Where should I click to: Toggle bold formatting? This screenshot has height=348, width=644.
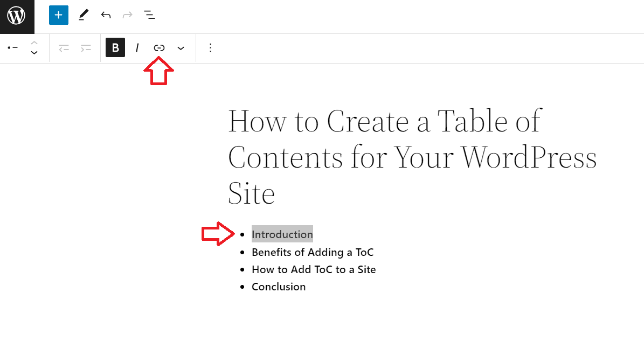[115, 47]
